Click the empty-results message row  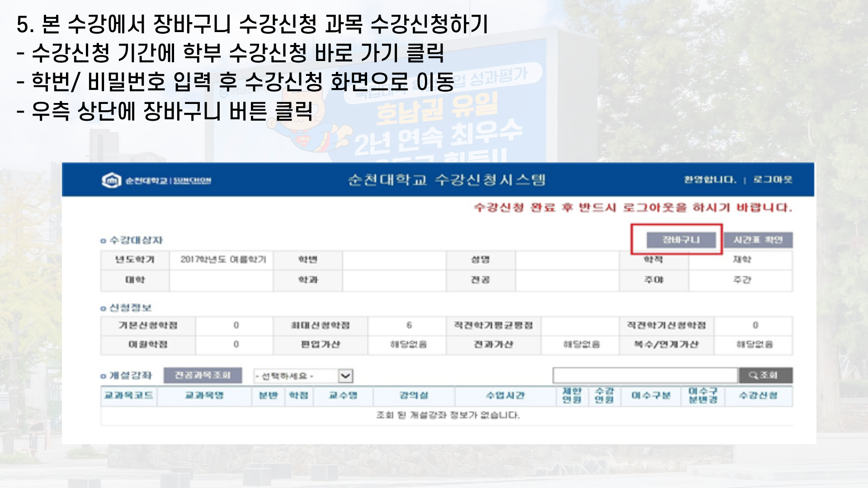pos(447,415)
